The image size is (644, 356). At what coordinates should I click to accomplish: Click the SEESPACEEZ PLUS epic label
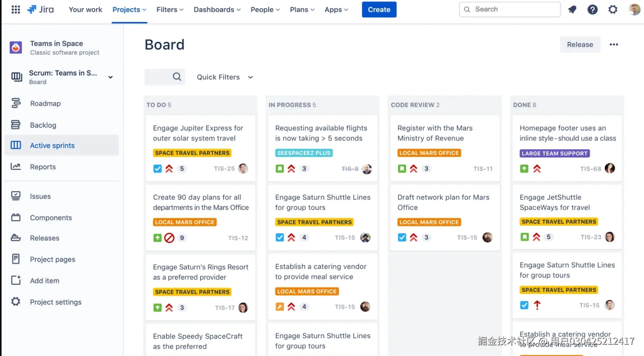[x=304, y=153]
